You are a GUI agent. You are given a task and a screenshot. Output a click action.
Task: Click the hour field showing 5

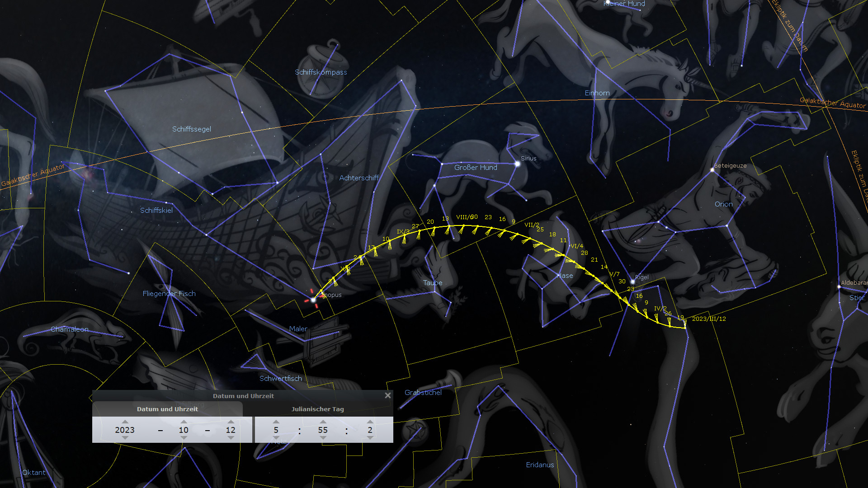tap(276, 430)
